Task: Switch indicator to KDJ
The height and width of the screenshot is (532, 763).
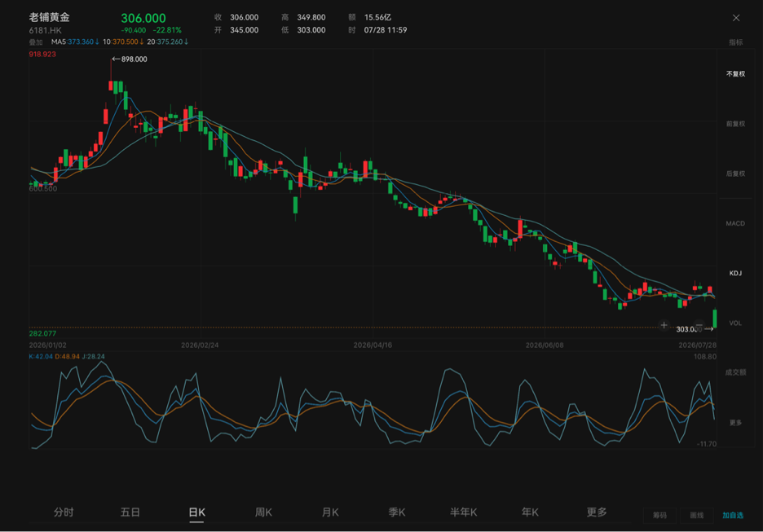Action: click(x=735, y=273)
